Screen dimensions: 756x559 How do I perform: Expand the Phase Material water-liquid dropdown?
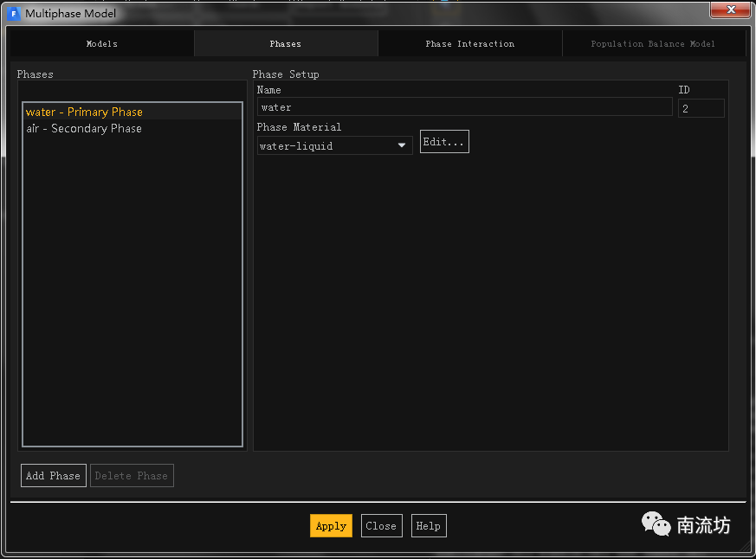point(334,146)
